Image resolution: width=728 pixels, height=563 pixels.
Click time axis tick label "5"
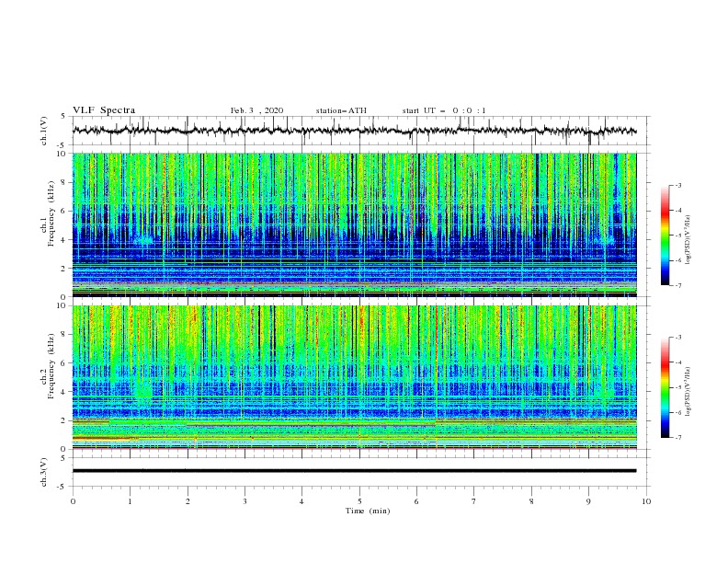click(x=359, y=501)
